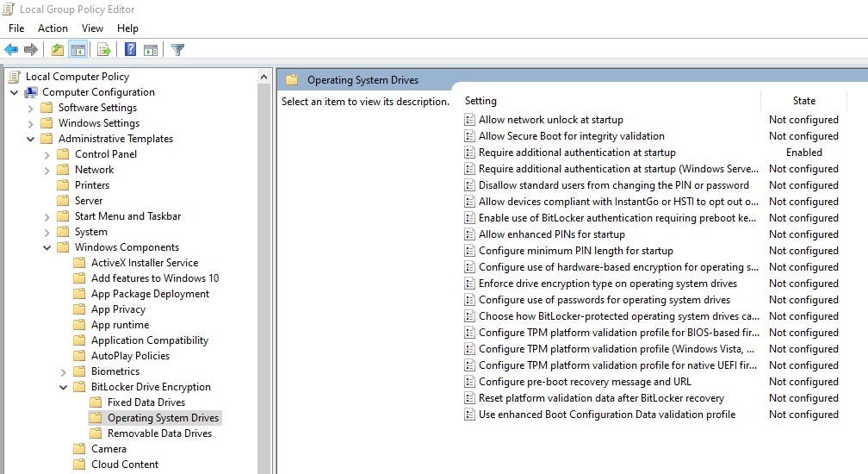Viewport: 868px width, 474px height.
Task: Expand the Biometrics folder arrow
Action: [64, 371]
